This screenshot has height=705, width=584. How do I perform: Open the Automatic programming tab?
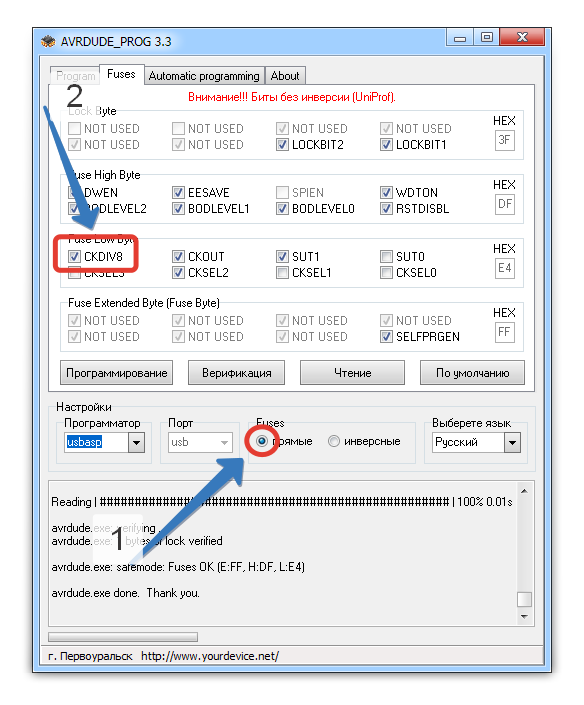(204, 76)
